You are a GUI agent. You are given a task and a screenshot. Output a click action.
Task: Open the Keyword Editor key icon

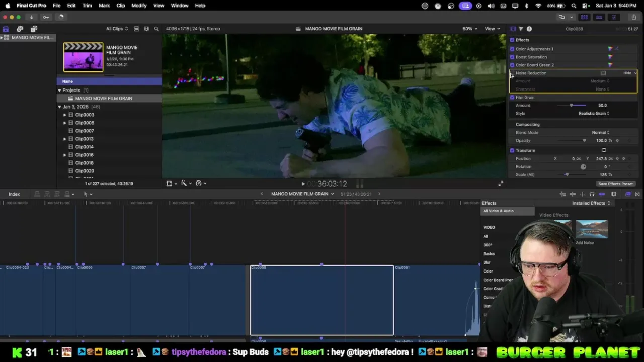(46, 17)
